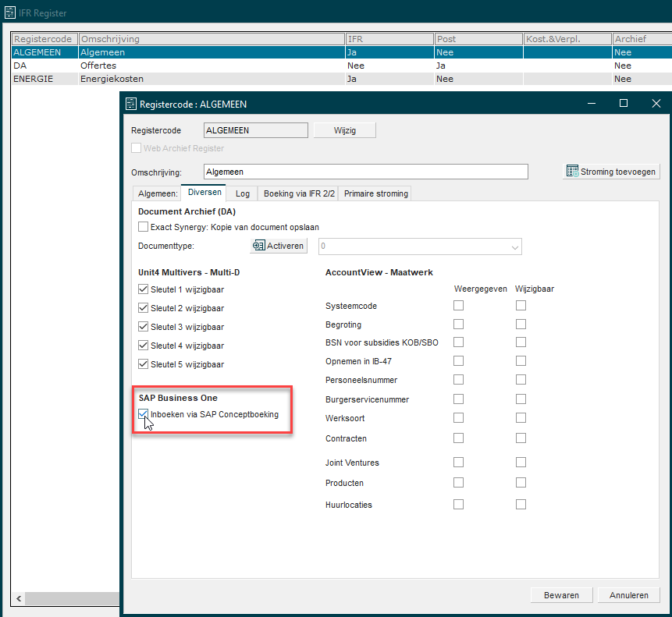This screenshot has width=672, height=617.
Task: Check Weergegeven box for Systeemcode
Action: point(458,306)
